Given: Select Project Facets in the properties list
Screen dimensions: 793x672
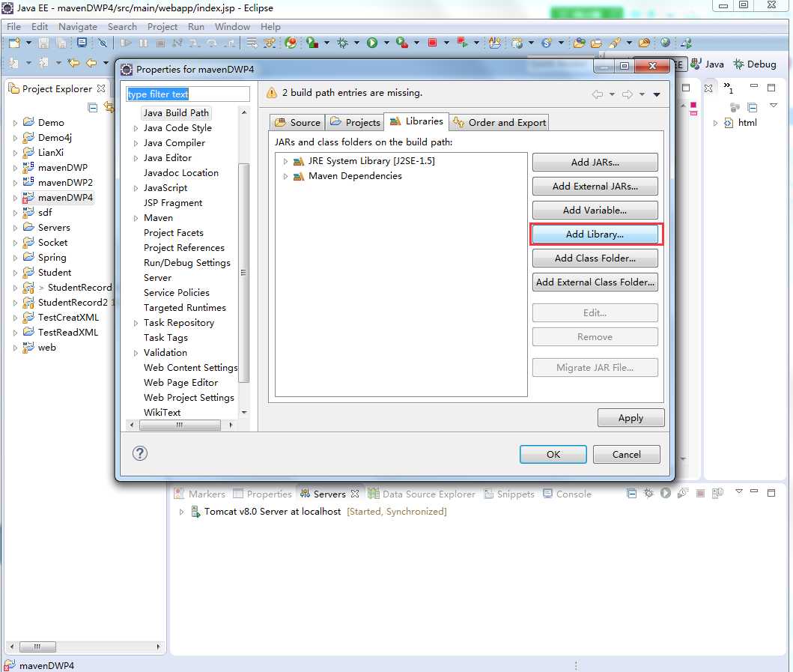Looking at the screenshot, I should pos(174,233).
